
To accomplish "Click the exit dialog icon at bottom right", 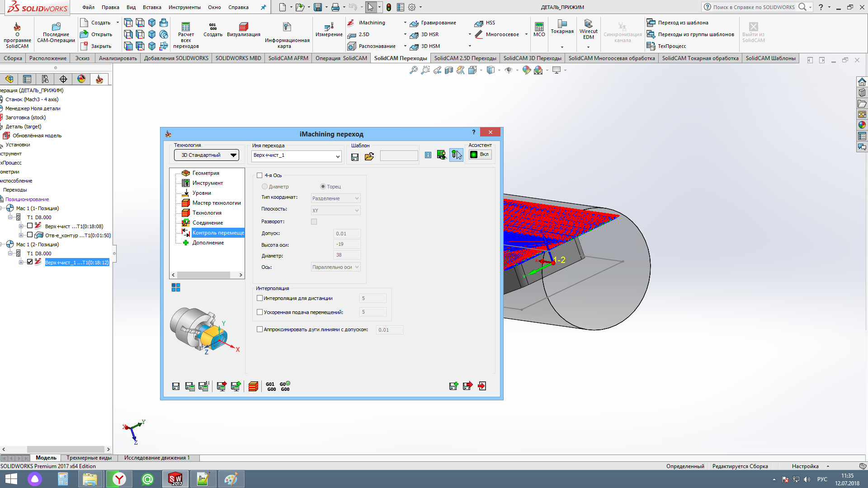I will [482, 386].
